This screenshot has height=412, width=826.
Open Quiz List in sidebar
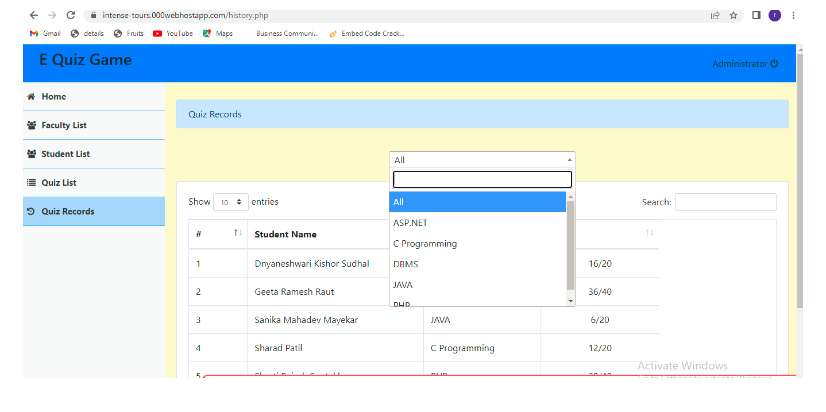click(94, 183)
